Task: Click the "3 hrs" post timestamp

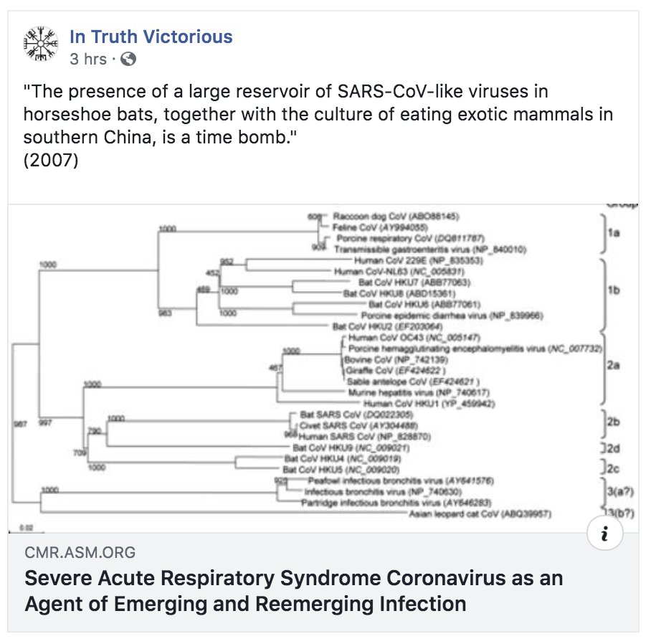Action: click(x=87, y=60)
